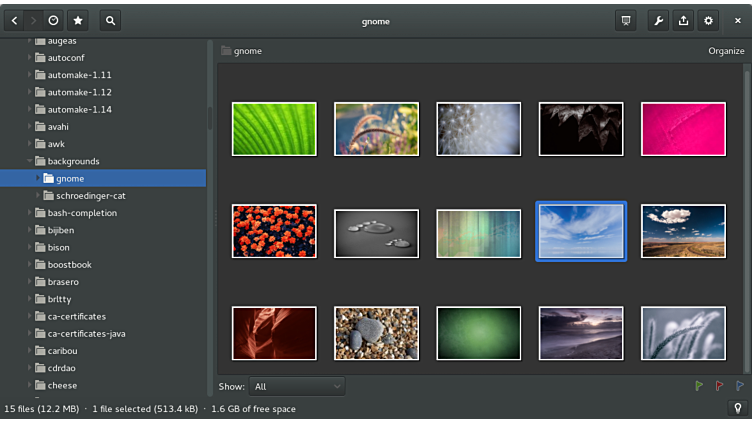Open the tools wrench menu
This screenshot has height=423, width=752.
(658, 20)
